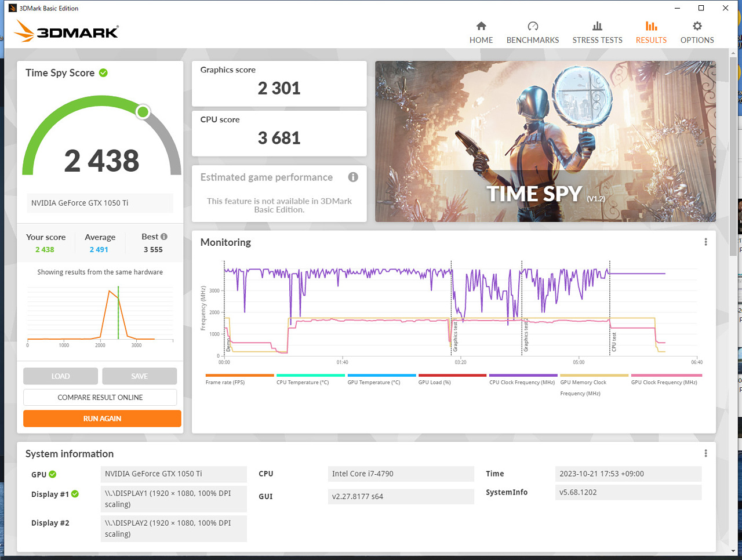
Task: Click the not available in Basic Edition message
Action: (x=279, y=205)
